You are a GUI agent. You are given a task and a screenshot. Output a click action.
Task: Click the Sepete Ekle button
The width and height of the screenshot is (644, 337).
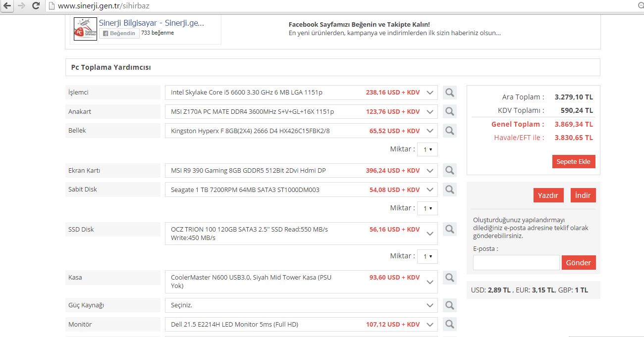click(574, 162)
